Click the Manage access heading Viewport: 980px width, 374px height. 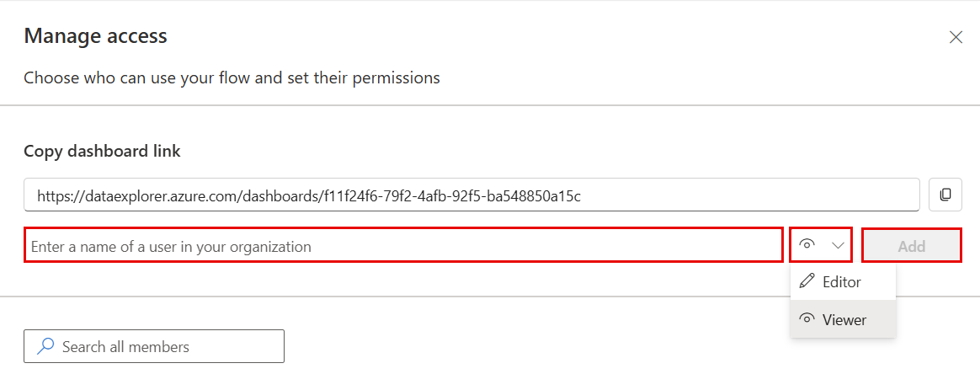pos(95,36)
